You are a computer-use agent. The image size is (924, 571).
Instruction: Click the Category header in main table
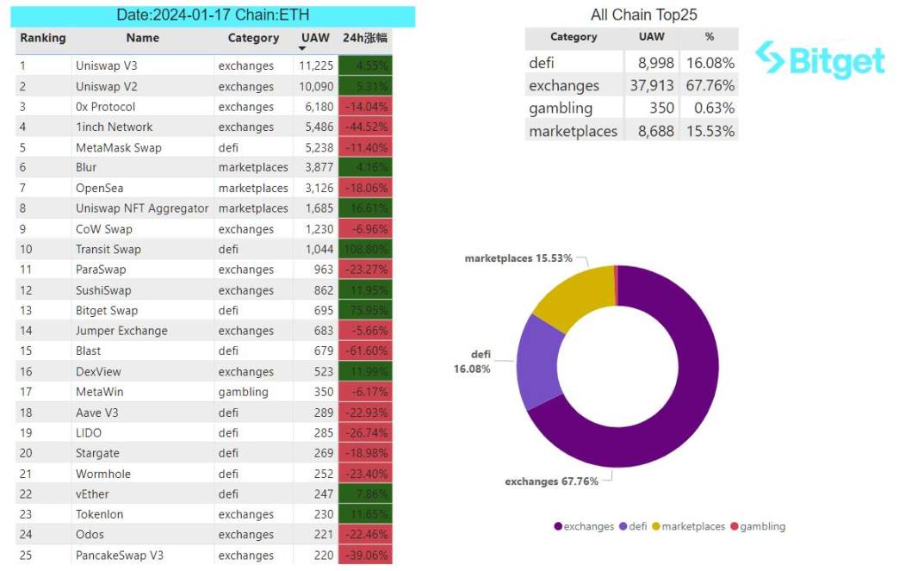253,38
